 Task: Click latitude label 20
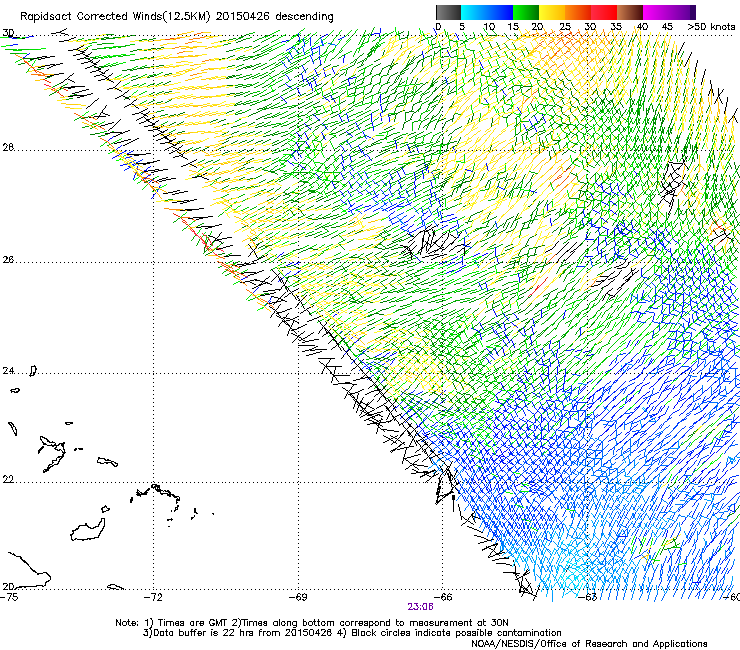[x=8, y=586]
